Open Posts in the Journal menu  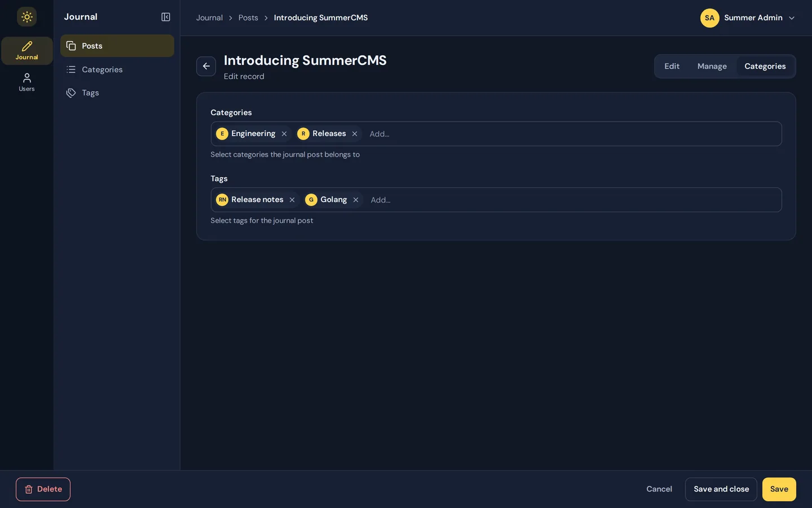pyautogui.click(x=117, y=46)
